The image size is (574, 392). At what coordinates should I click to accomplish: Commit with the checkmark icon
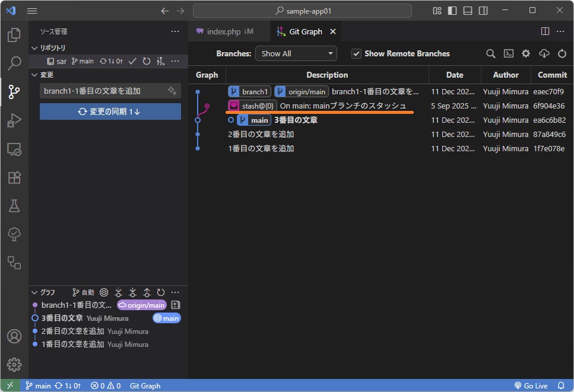point(132,61)
